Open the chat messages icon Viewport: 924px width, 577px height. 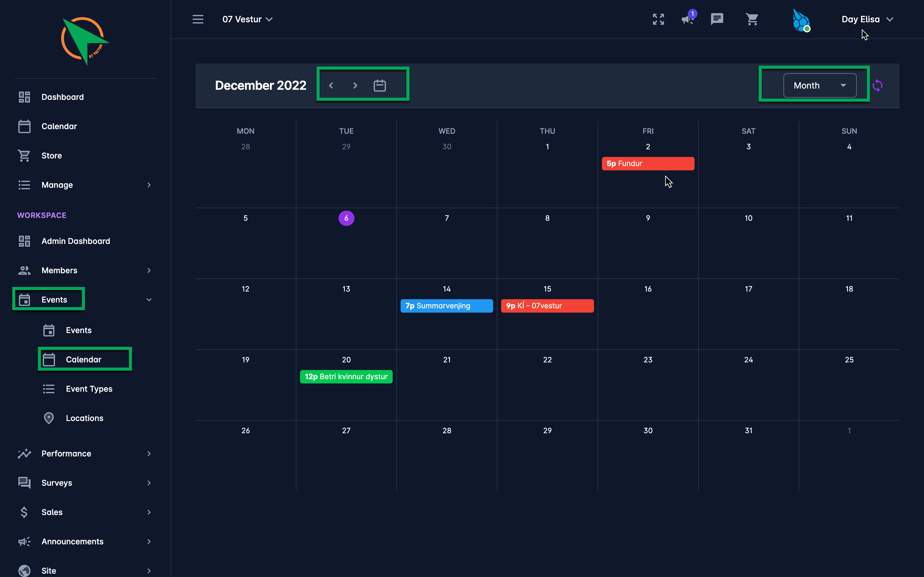pos(717,19)
